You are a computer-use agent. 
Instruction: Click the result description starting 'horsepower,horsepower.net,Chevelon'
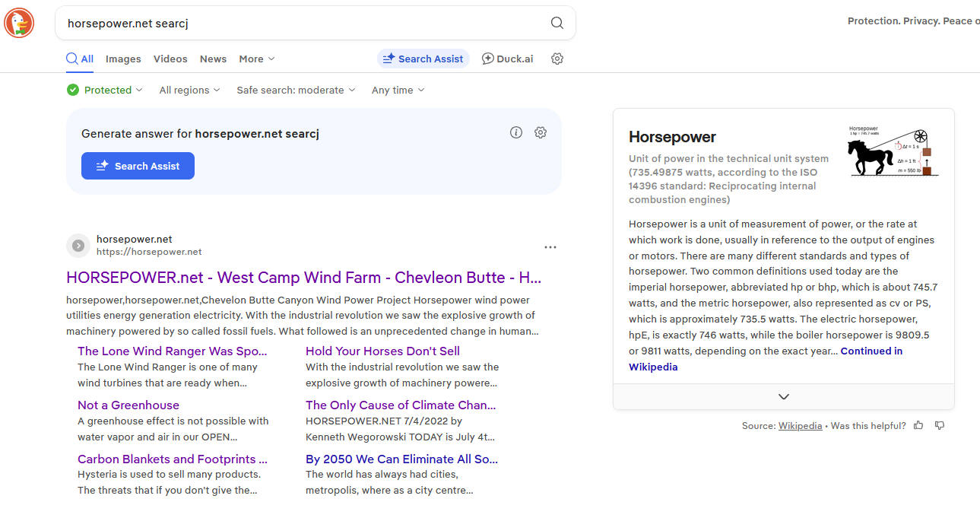pos(303,316)
